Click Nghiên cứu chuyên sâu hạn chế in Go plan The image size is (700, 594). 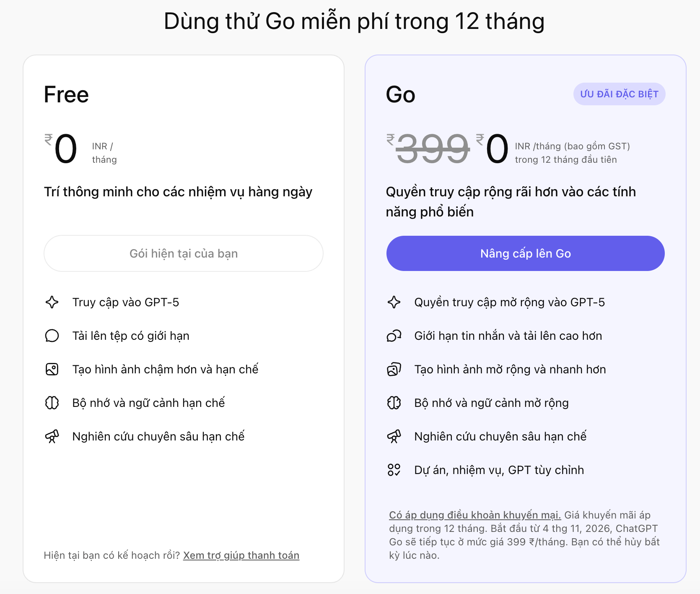coord(500,437)
